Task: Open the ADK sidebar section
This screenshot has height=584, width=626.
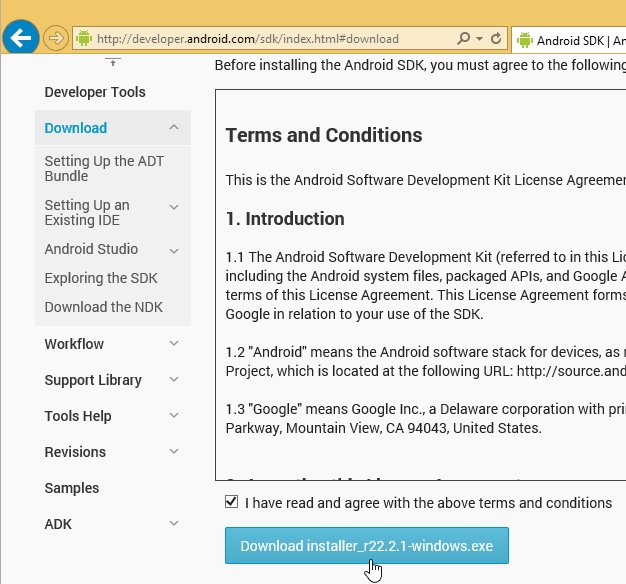Action: pyautogui.click(x=58, y=524)
